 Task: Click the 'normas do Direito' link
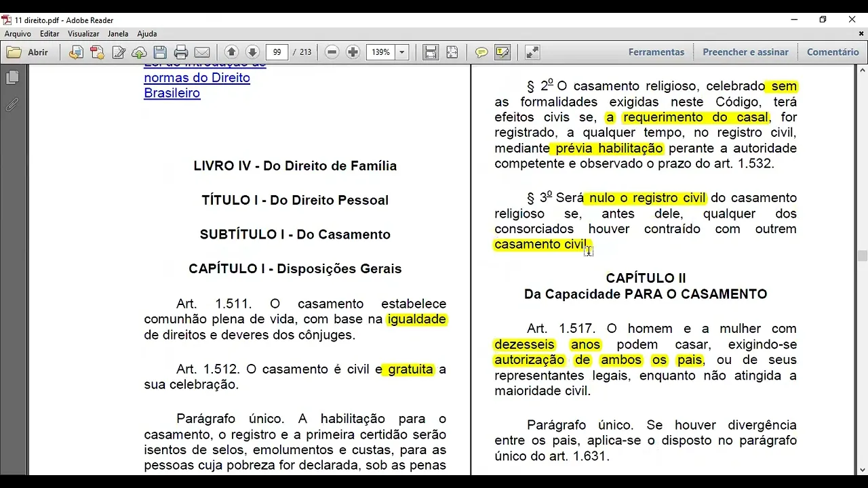click(197, 78)
